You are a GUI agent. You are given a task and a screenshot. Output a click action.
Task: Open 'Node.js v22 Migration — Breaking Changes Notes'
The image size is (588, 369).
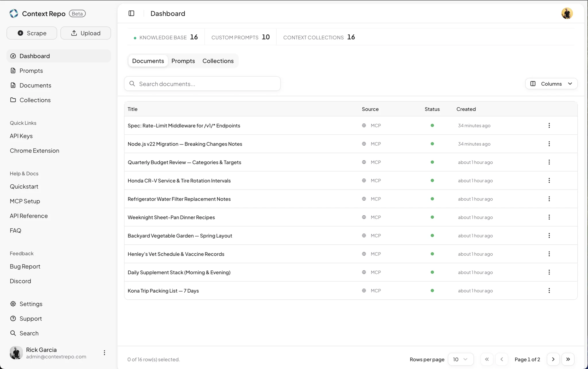185,144
